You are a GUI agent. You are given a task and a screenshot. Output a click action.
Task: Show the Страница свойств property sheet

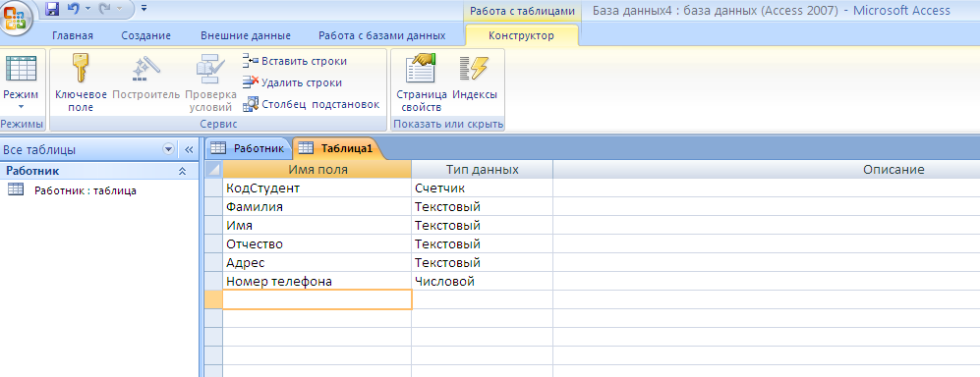click(x=422, y=83)
